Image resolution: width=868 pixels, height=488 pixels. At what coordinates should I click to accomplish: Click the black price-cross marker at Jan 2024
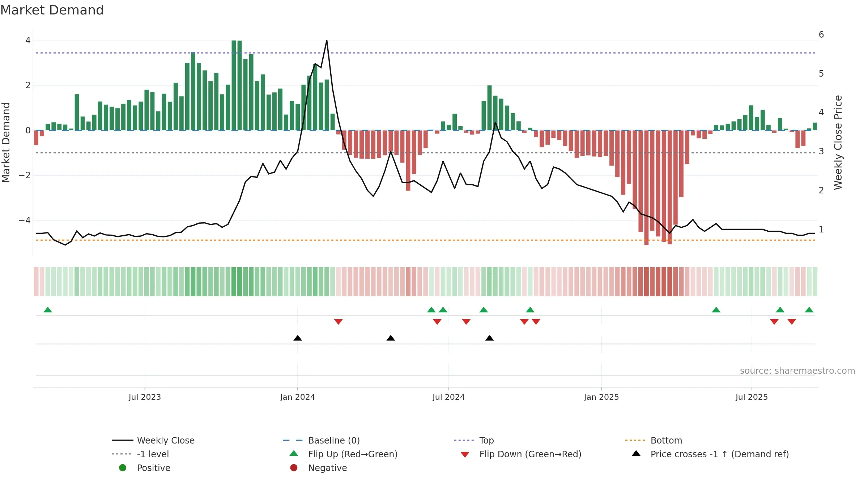tap(298, 338)
